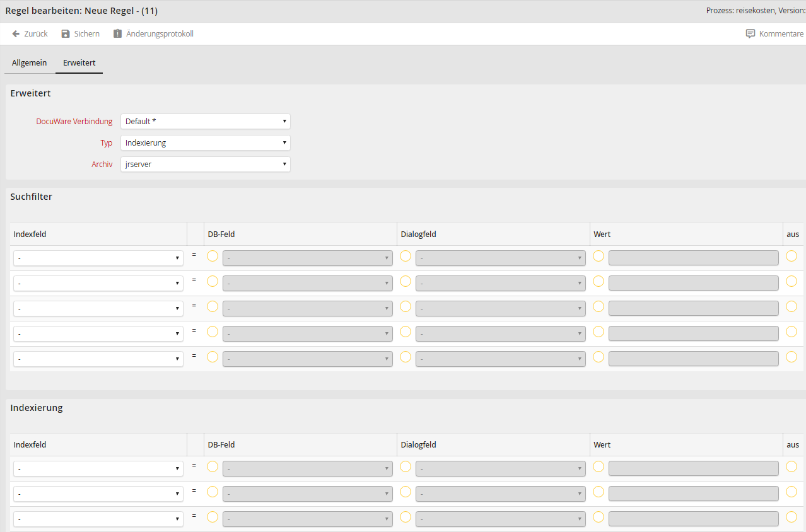This screenshot has height=532, width=806.
Task: Switch to the Allgemein tab
Action: pyautogui.click(x=29, y=63)
